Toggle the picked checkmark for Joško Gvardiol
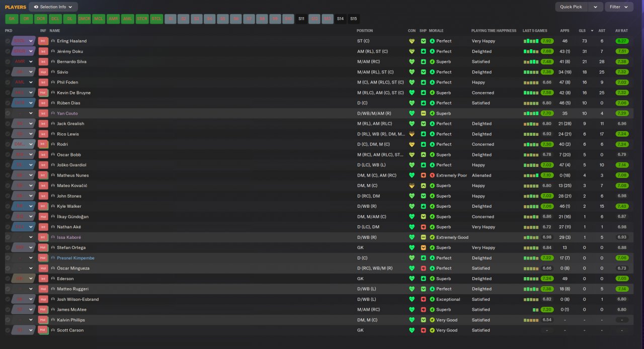This screenshot has width=644, height=349. point(8,165)
